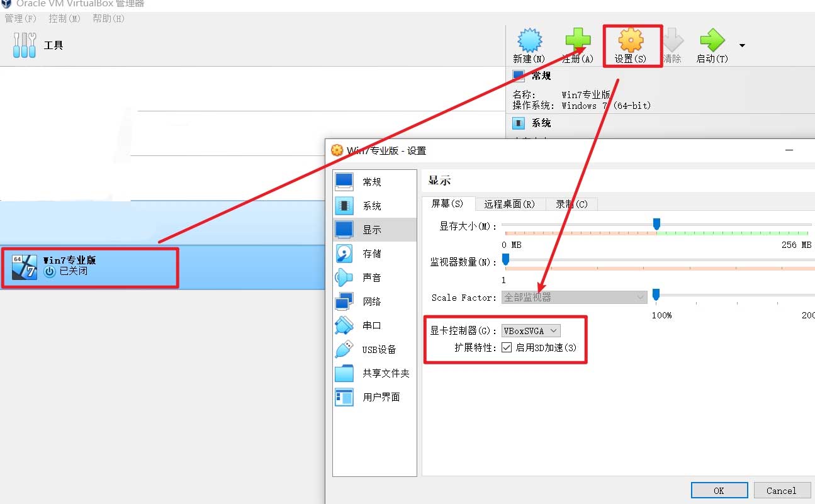
Task: Click the 监视器数量(N) monitor count slider handle
Action: click(x=505, y=260)
